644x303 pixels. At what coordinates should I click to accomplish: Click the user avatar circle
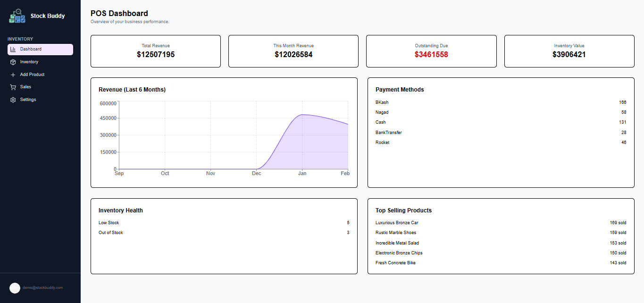point(15,288)
